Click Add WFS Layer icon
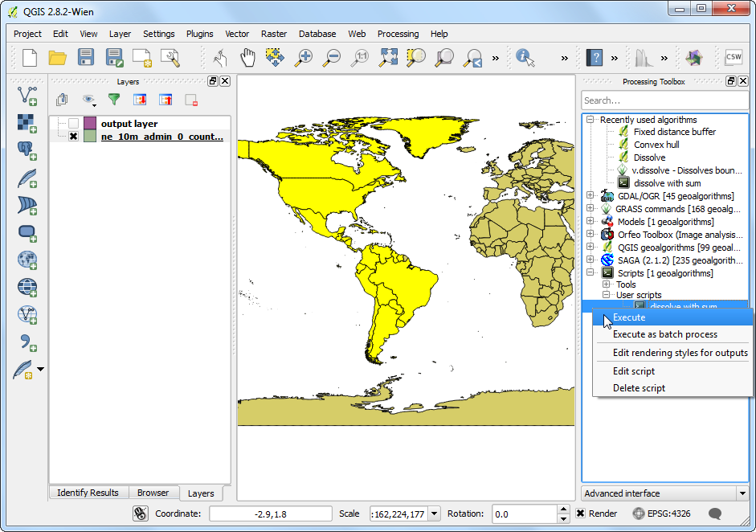 point(27,314)
